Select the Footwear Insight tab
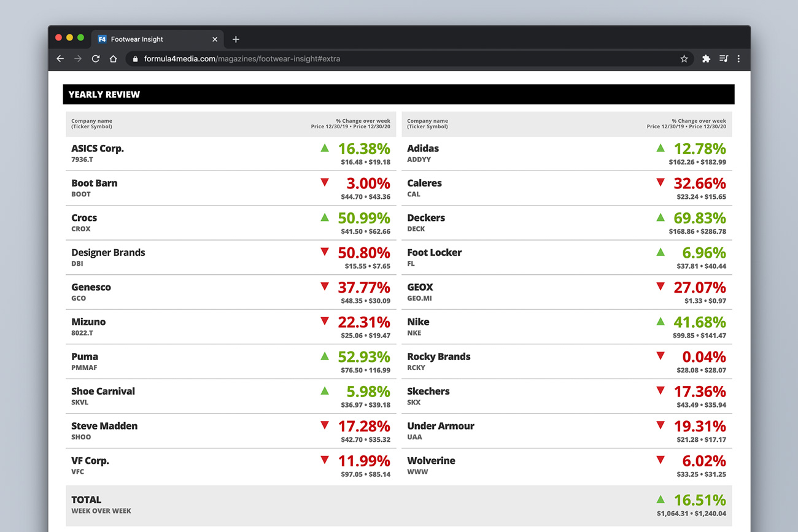The image size is (798, 532). (x=157, y=39)
